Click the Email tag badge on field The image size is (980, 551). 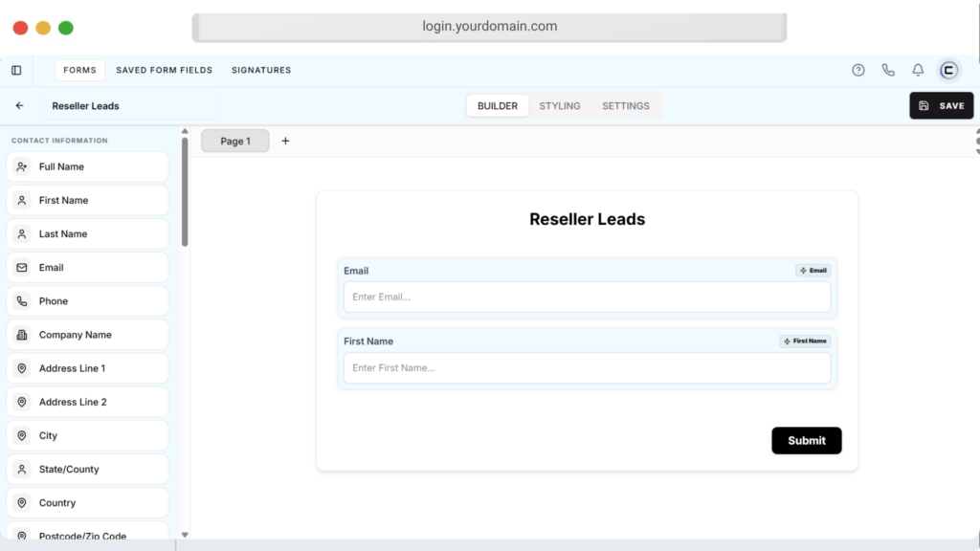coord(813,271)
